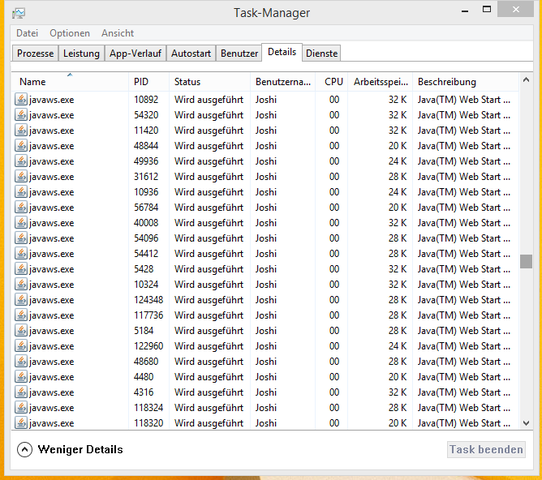Select the javaws.exe icon for PID 54320
This screenshot has height=480, width=542.
pyautogui.click(x=21, y=115)
